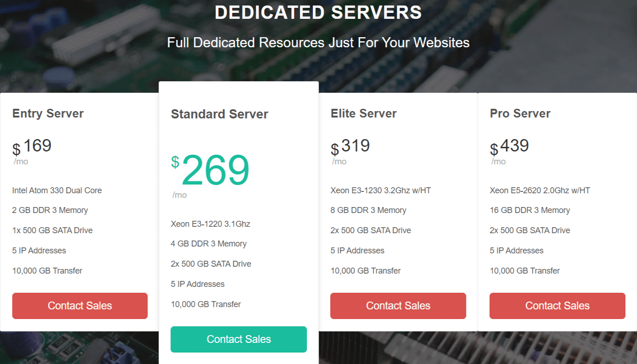Click the $439 Pro Server price
Image resolution: width=637 pixels, height=364 pixels.
coord(509,147)
